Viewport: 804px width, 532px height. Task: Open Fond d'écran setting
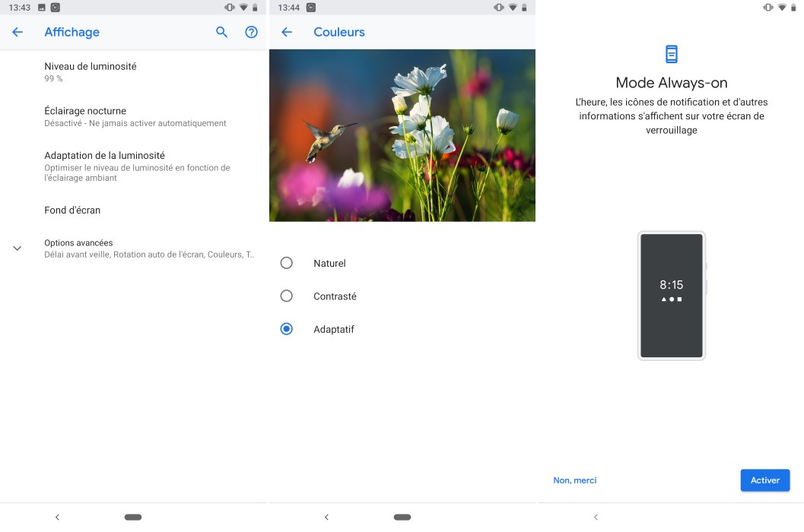click(x=133, y=210)
